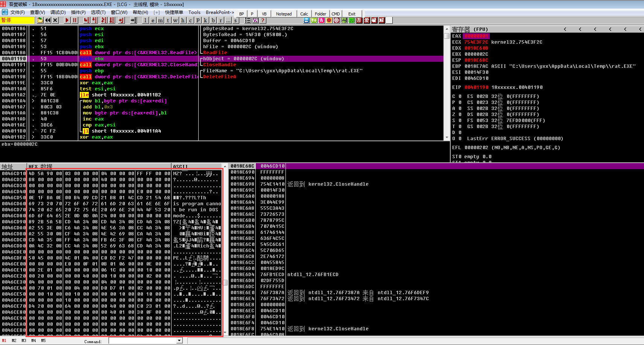Select the stack row 0018E698 CloseHandle return
This screenshot has width=644, height=345.
[436, 184]
